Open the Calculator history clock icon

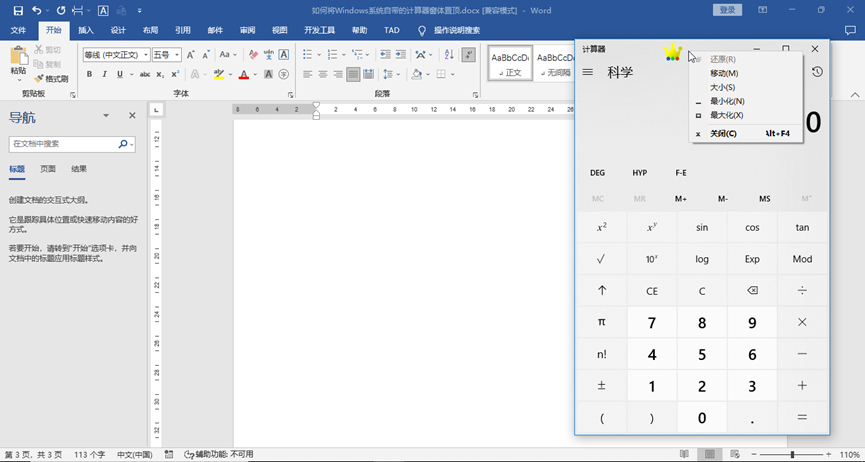pyautogui.click(x=818, y=72)
